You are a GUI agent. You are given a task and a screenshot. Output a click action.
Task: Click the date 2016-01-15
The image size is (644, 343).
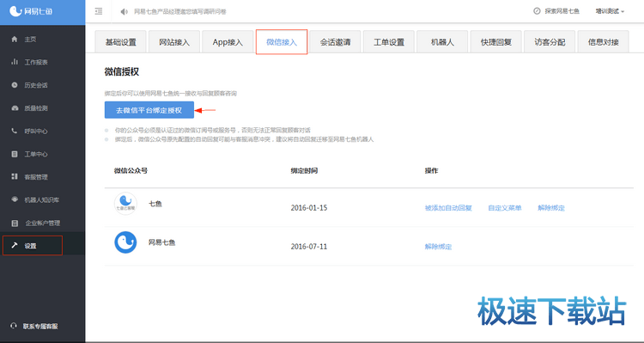pyautogui.click(x=309, y=208)
